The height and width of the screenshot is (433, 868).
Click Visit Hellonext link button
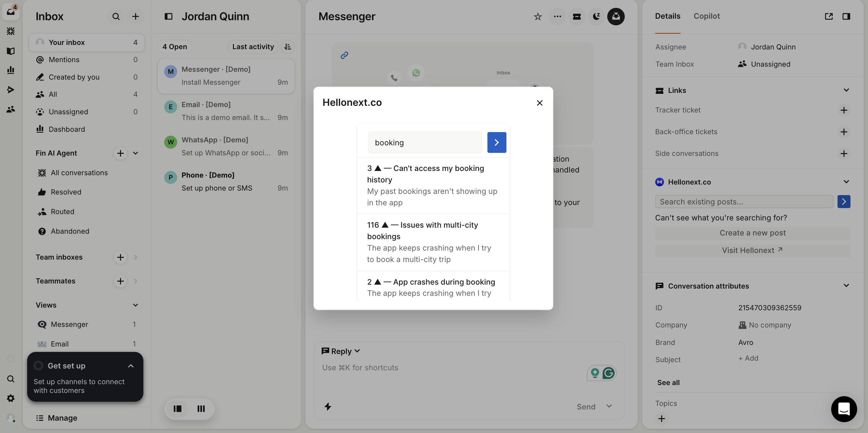click(752, 250)
